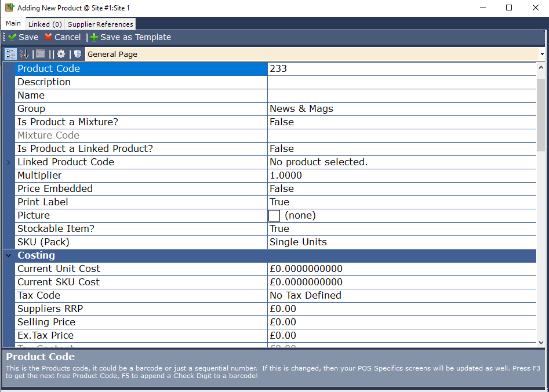This screenshot has height=392, width=549.
Task: Sort properties alphabetically with A-Z icon
Action: pyautogui.click(x=24, y=54)
